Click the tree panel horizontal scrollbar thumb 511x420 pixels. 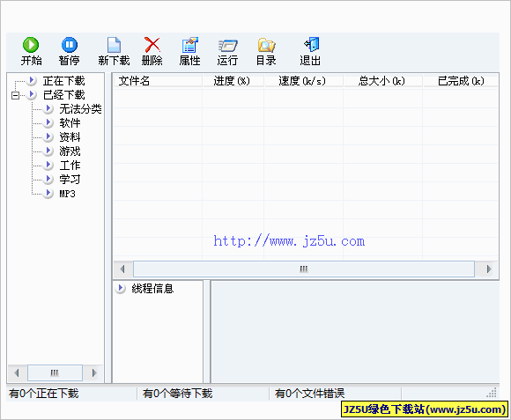click(x=55, y=372)
